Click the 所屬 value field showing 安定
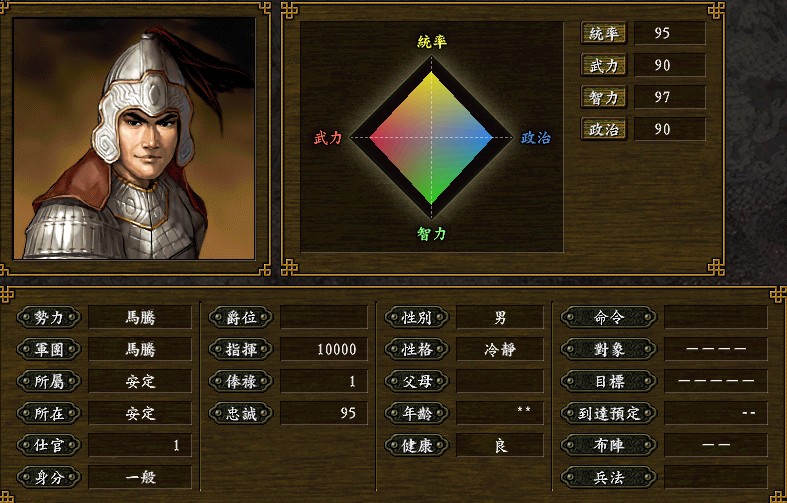 pos(140,382)
